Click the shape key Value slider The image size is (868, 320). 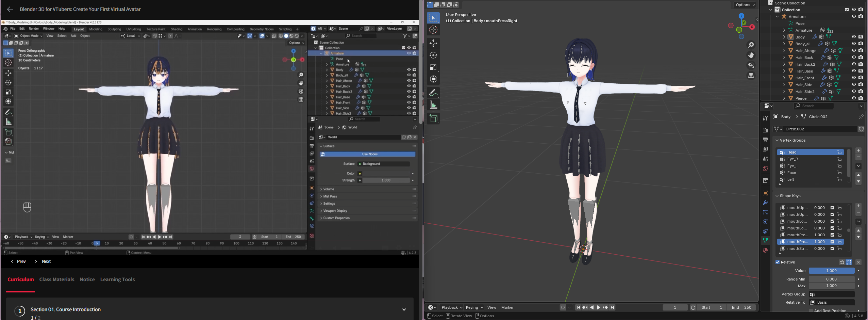[832, 271]
